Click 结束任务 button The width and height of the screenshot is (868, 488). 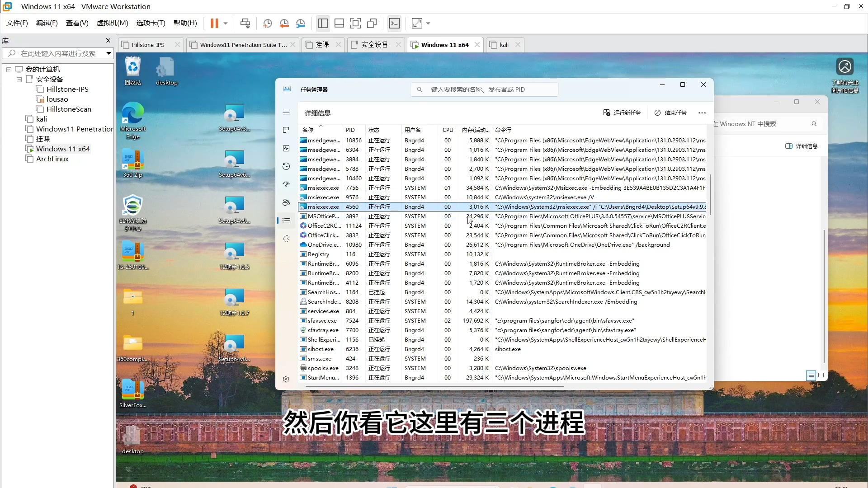[x=670, y=113]
